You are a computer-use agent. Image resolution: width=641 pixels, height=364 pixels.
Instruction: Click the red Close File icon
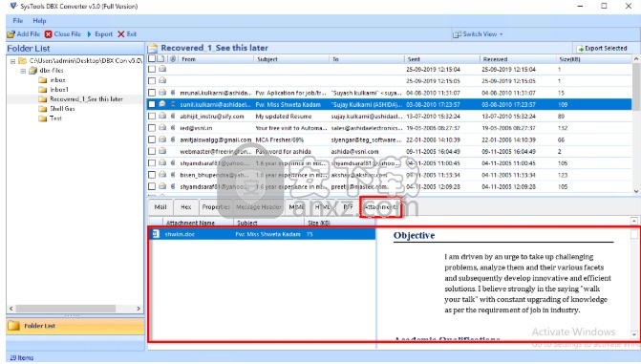click(x=48, y=34)
